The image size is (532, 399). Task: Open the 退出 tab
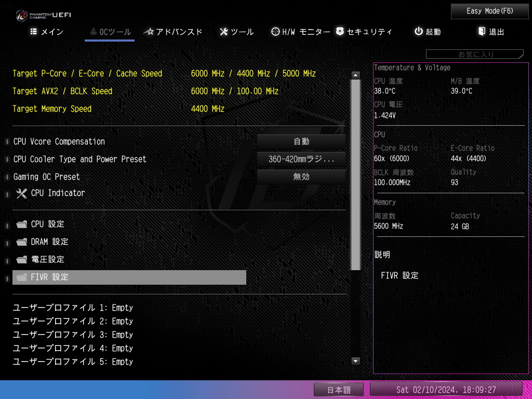[x=491, y=32]
